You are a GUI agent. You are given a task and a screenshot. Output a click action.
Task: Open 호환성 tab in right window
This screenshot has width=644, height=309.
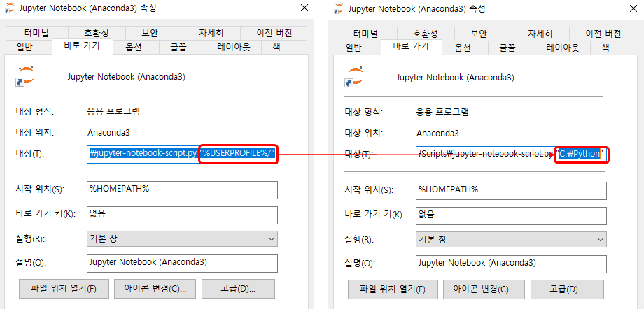pyautogui.click(x=426, y=34)
